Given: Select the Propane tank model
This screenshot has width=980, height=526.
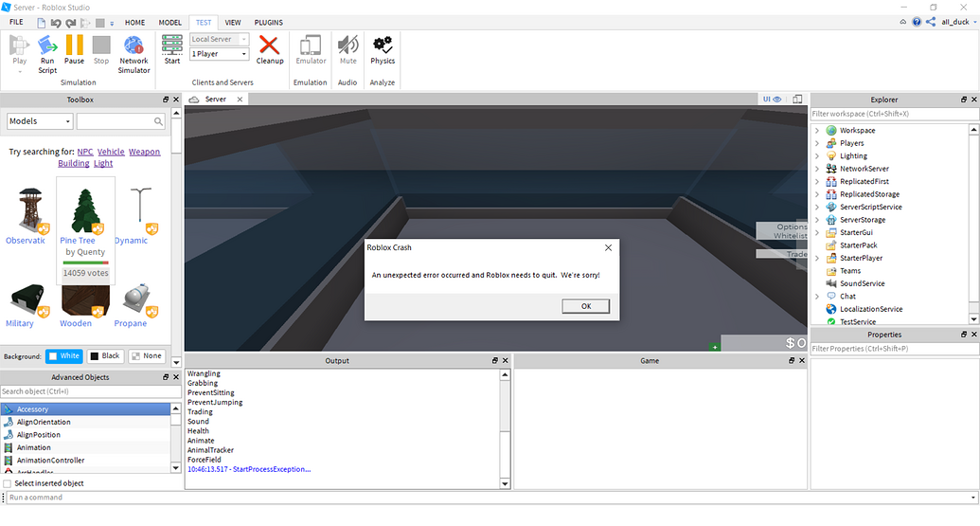Looking at the screenshot, I should click(x=139, y=300).
